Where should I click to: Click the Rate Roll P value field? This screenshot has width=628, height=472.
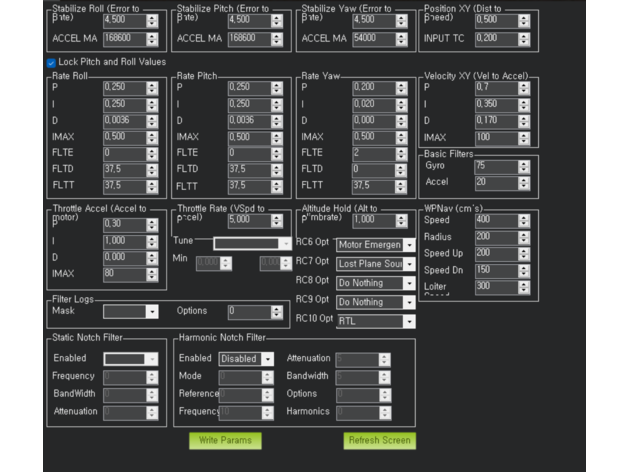pyautogui.click(x=123, y=88)
